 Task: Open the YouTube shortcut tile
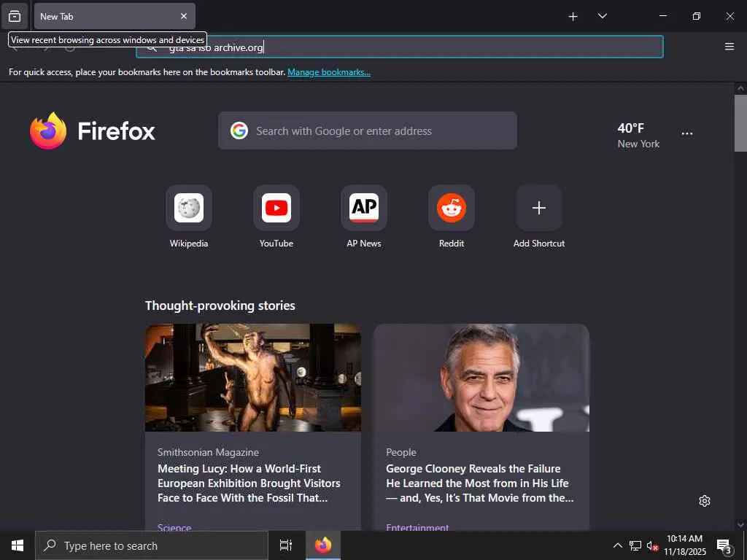tap(276, 217)
